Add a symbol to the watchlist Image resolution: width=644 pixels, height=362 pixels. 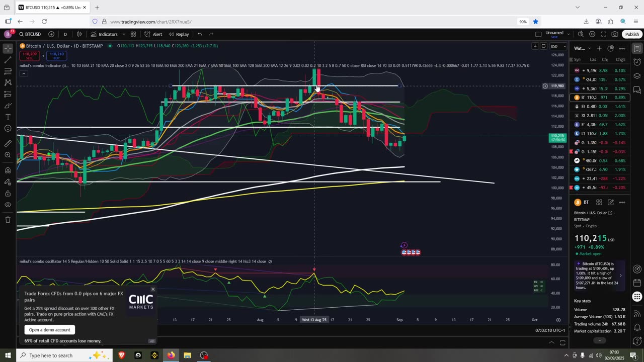point(599,48)
